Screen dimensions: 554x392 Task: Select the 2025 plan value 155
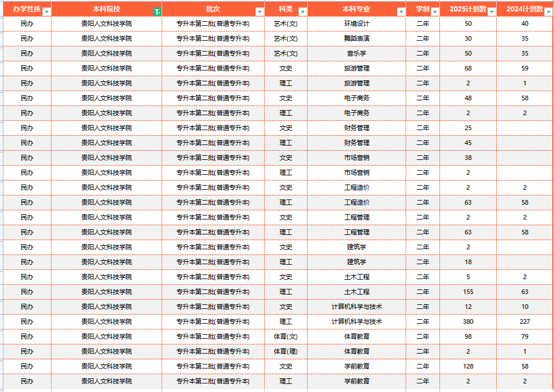[468, 292]
